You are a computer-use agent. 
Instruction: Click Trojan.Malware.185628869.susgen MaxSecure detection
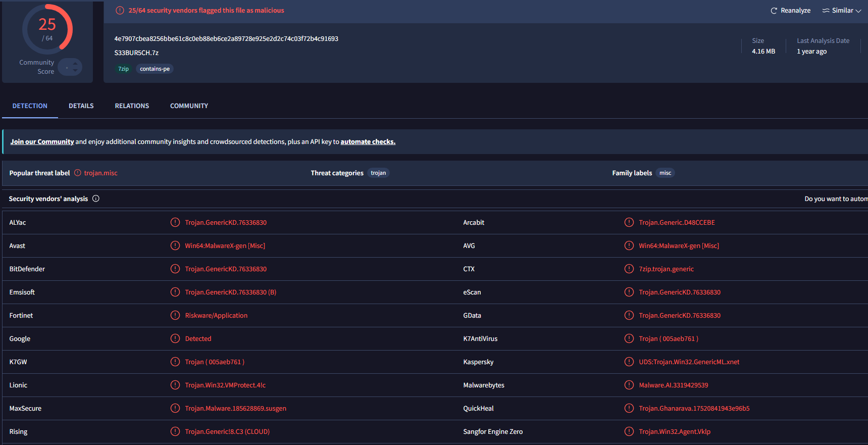pyautogui.click(x=235, y=408)
